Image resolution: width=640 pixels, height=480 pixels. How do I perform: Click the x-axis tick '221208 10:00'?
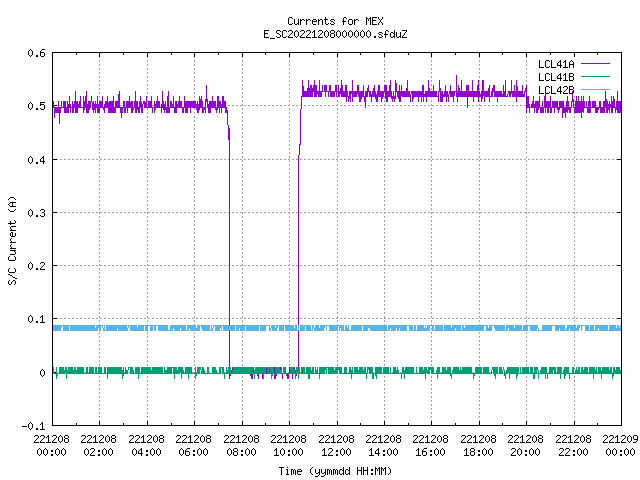pyautogui.click(x=288, y=446)
